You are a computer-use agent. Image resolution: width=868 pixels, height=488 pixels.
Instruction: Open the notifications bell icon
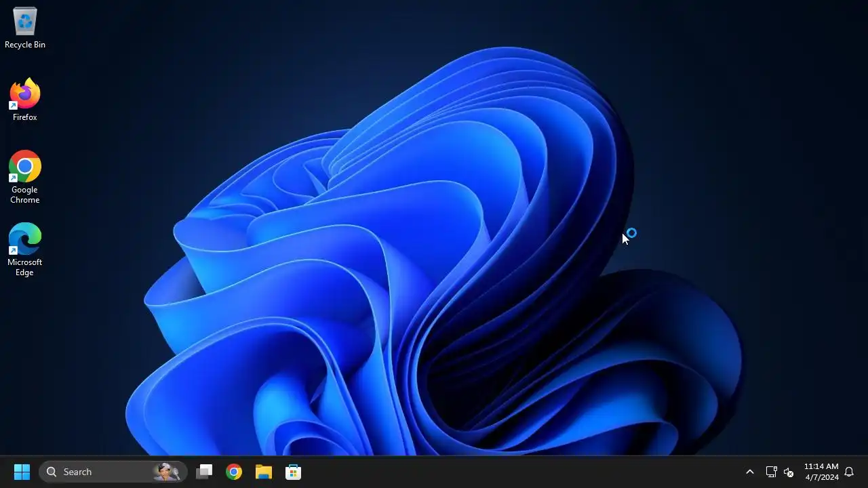849,472
